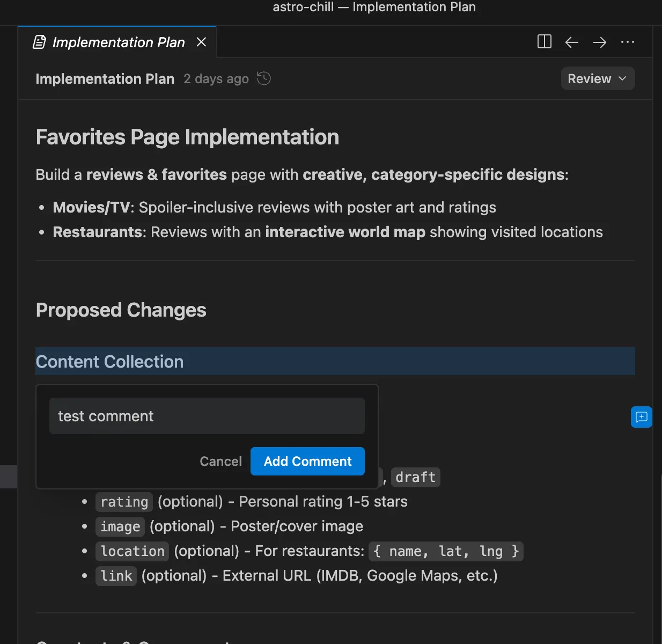Open version history via the clock icon
Image resolution: width=662 pixels, height=644 pixels.
263,78
